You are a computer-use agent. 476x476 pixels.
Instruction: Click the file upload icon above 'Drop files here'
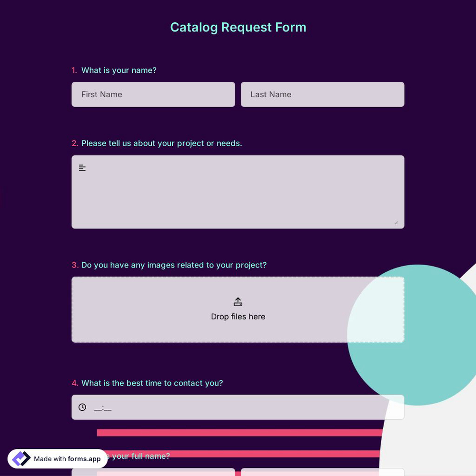tap(238, 301)
